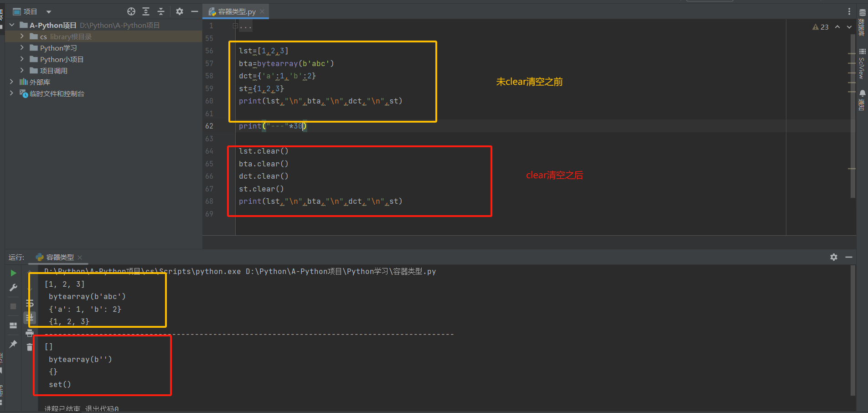Open the SciView side panel
Screen dimensions: 868x413
point(862,65)
